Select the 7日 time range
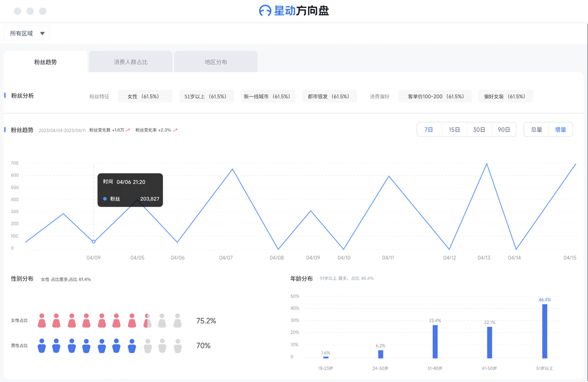588x382 pixels. click(x=429, y=130)
